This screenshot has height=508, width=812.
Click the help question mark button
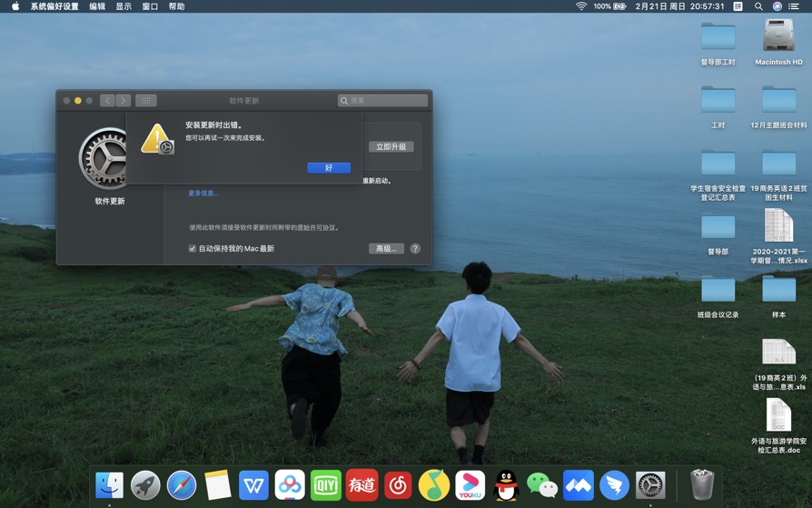[x=415, y=248]
